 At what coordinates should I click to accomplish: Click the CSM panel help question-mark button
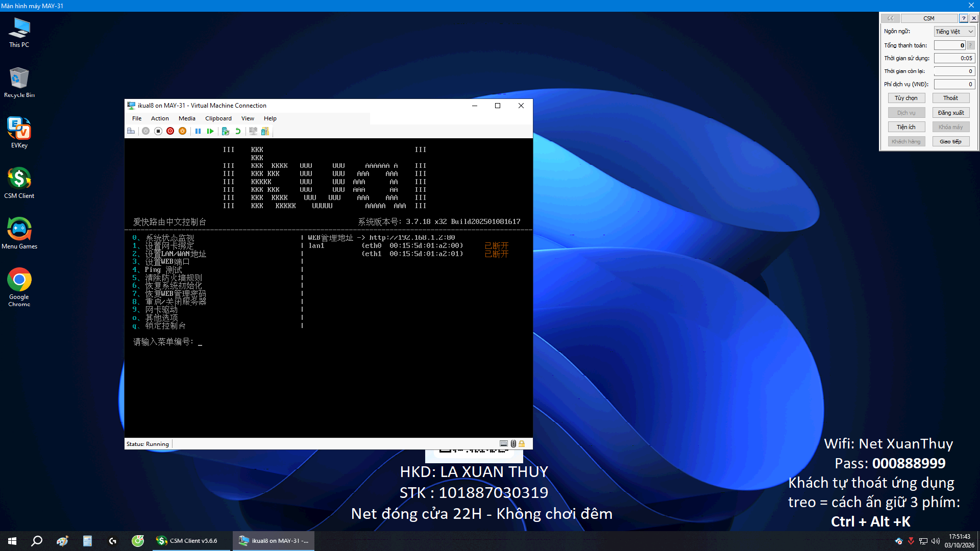click(963, 18)
